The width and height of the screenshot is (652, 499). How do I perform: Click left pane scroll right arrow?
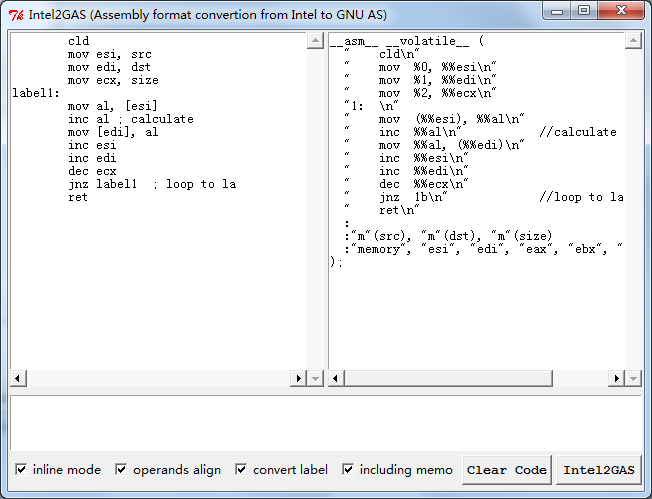[298, 378]
